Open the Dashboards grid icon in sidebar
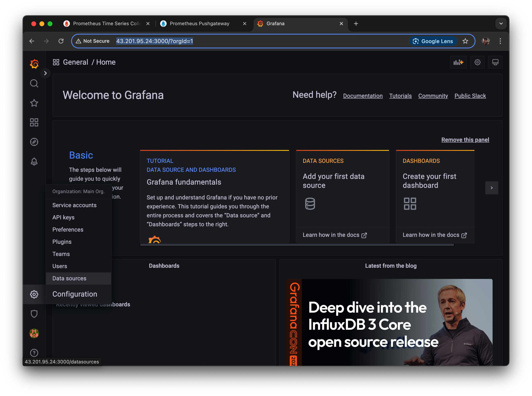The height and width of the screenshot is (396, 532). point(34,123)
